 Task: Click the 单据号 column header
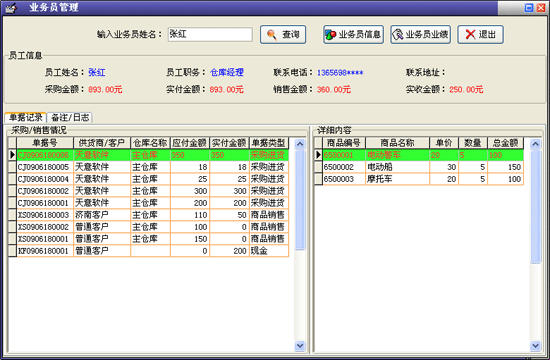(45, 143)
